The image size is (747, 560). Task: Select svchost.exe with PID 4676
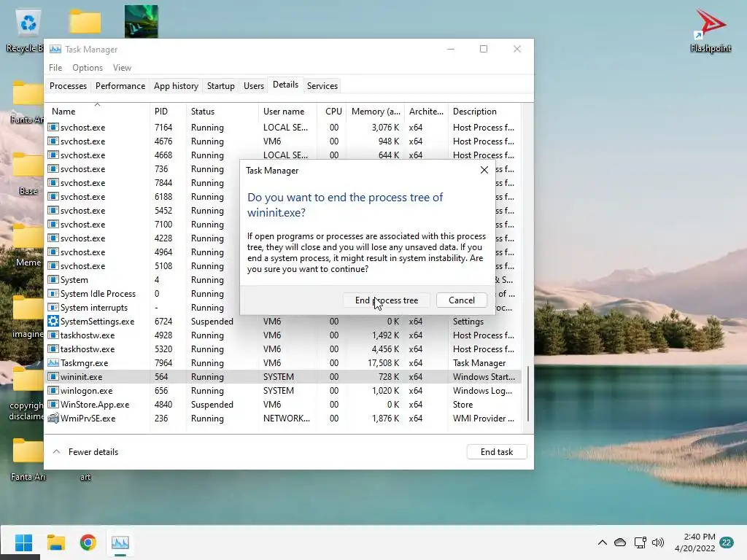click(x=284, y=141)
